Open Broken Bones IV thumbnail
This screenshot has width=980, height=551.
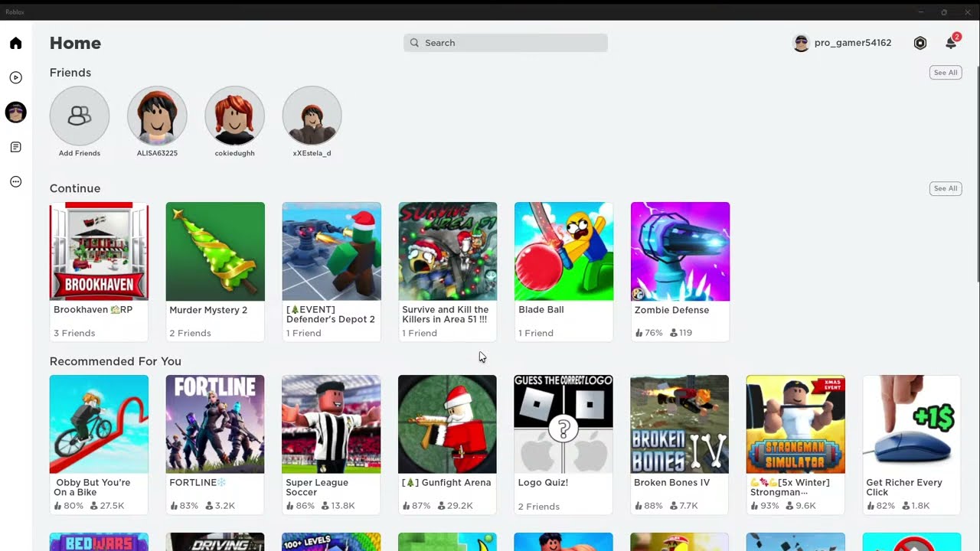(680, 424)
